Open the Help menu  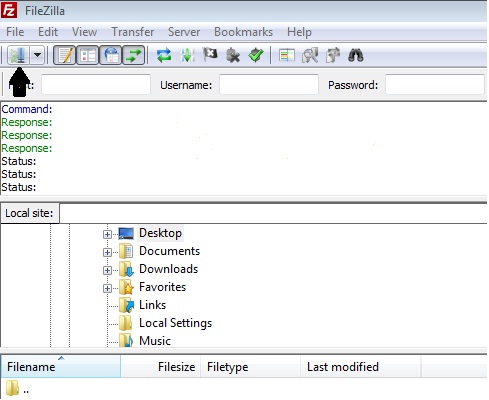(x=299, y=32)
